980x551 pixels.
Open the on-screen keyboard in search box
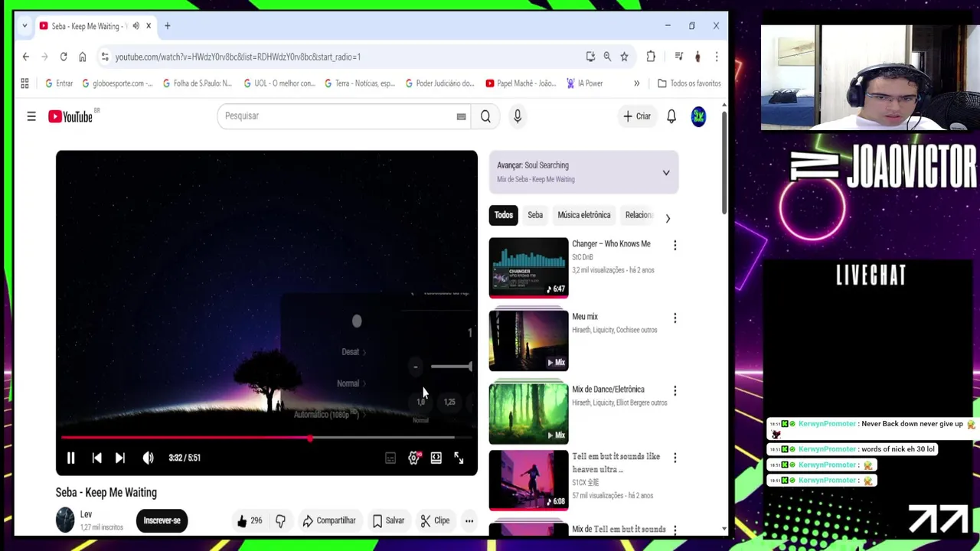click(x=461, y=116)
